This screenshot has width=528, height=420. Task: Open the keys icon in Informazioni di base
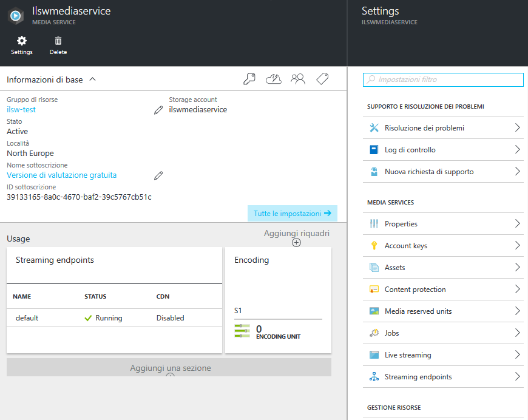249,79
